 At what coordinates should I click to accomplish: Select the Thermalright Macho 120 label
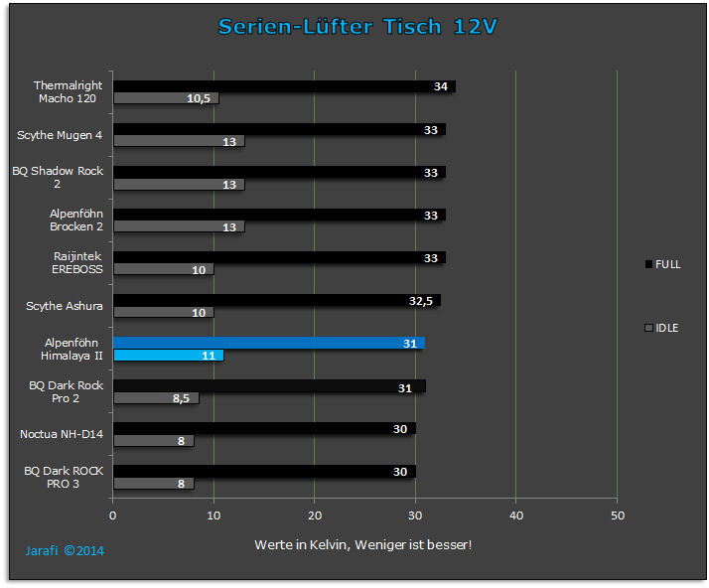click(x=68, y=91)
